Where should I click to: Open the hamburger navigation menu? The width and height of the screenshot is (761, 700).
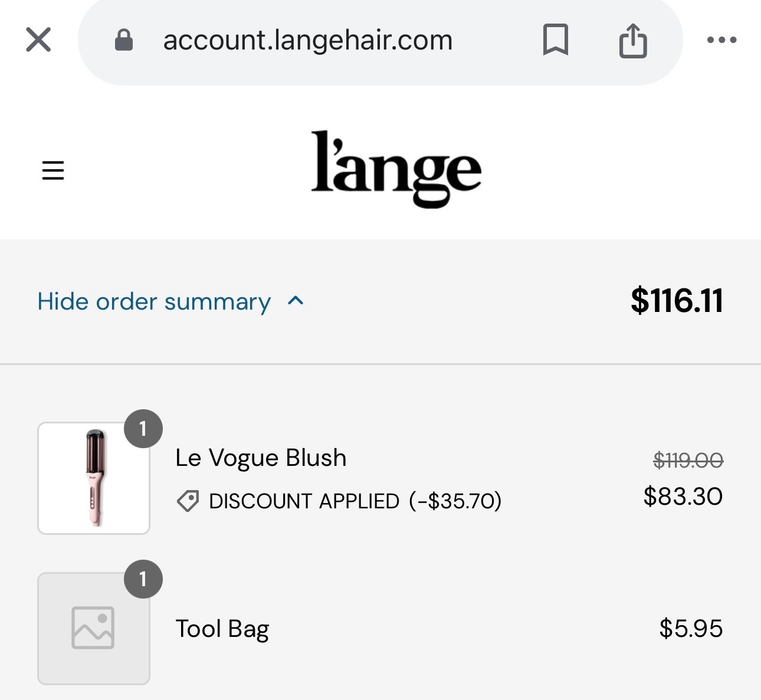coord(53,170)
